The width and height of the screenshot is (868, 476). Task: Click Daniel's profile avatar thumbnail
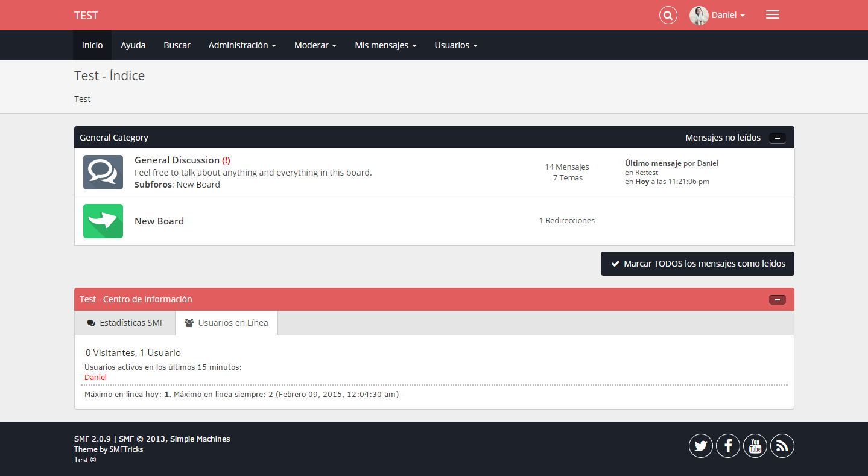click(x=699, y=15)
